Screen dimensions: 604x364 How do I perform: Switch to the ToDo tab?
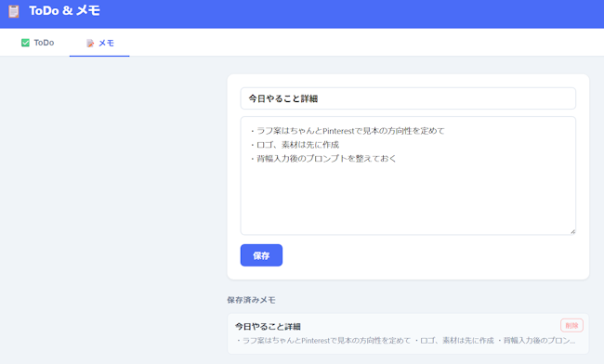click(x=38, y=43)
